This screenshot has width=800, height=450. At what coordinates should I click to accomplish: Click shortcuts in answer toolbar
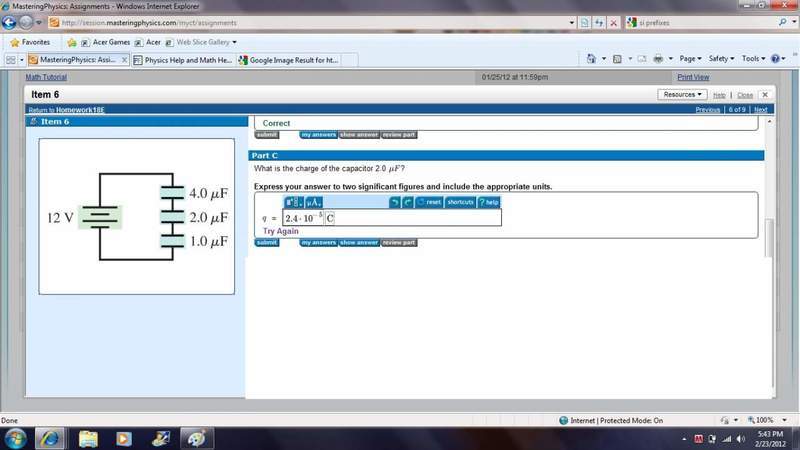pyautogui.click(x=460, y=202)
